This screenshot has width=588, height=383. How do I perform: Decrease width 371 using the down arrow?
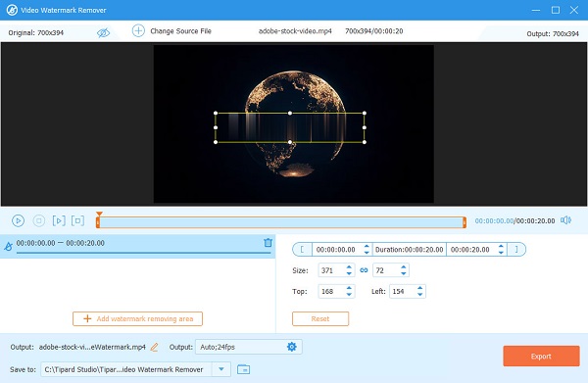(349, 273)
